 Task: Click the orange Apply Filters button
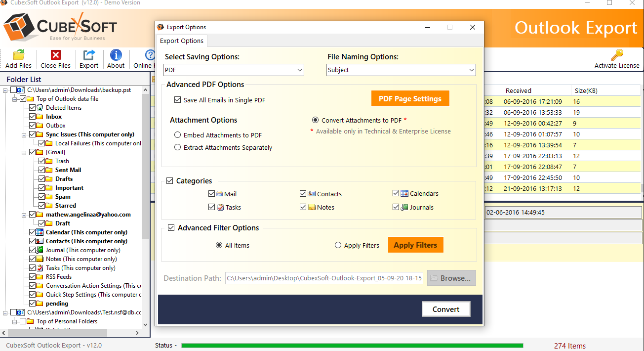[x=415, y=245]
